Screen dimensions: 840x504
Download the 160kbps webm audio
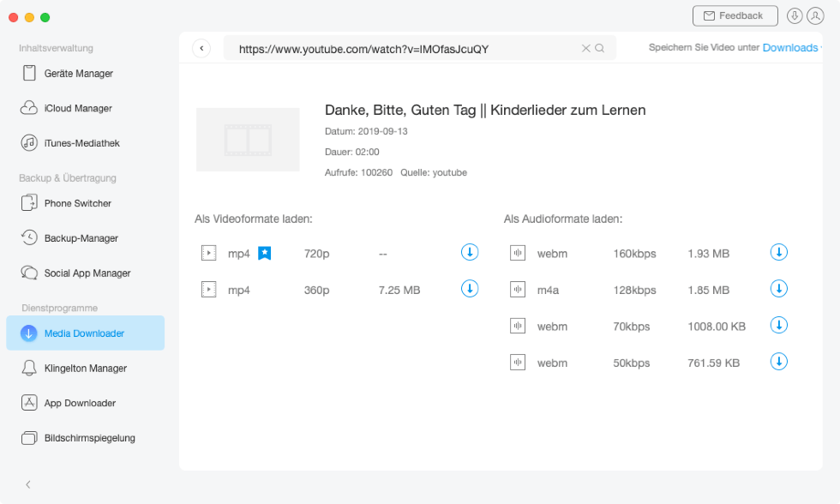coord(778,252)
